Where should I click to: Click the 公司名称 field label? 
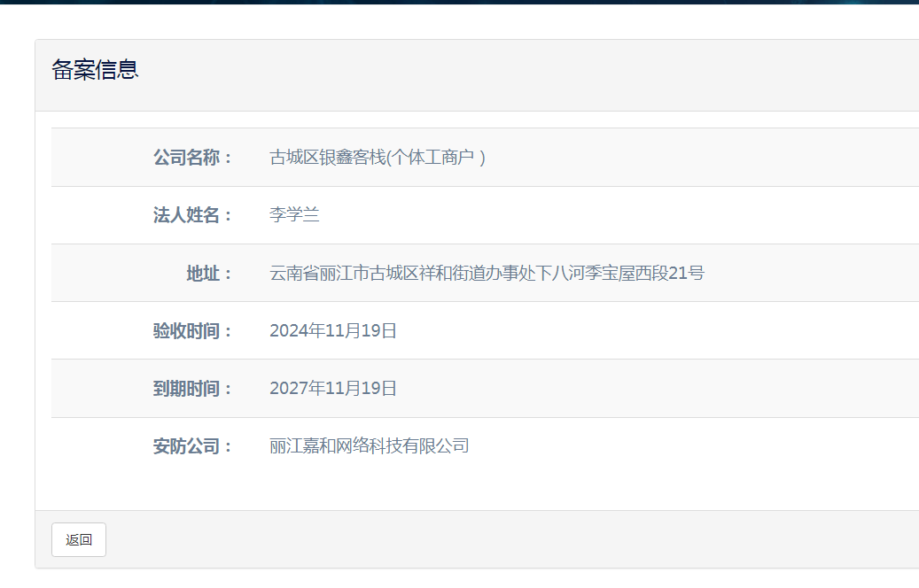[191, 158]
